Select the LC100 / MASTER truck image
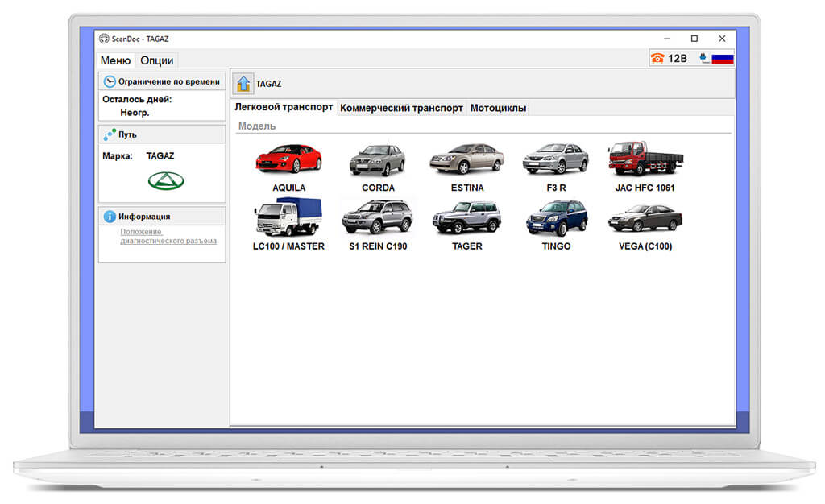The width and height of the screenshot is (825, 504). tap(288, 217)
